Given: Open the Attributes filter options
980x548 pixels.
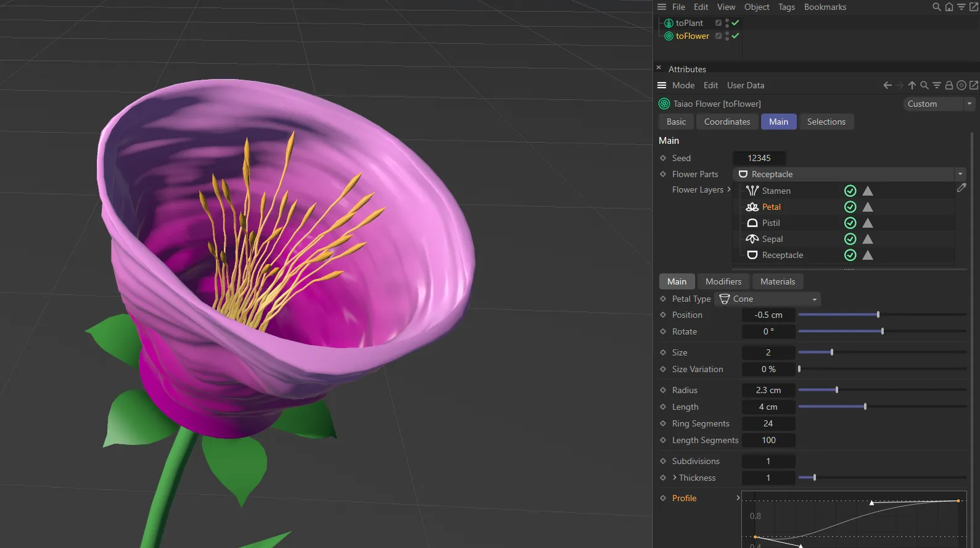Looking at the screenshot, I should pos(937,85).
